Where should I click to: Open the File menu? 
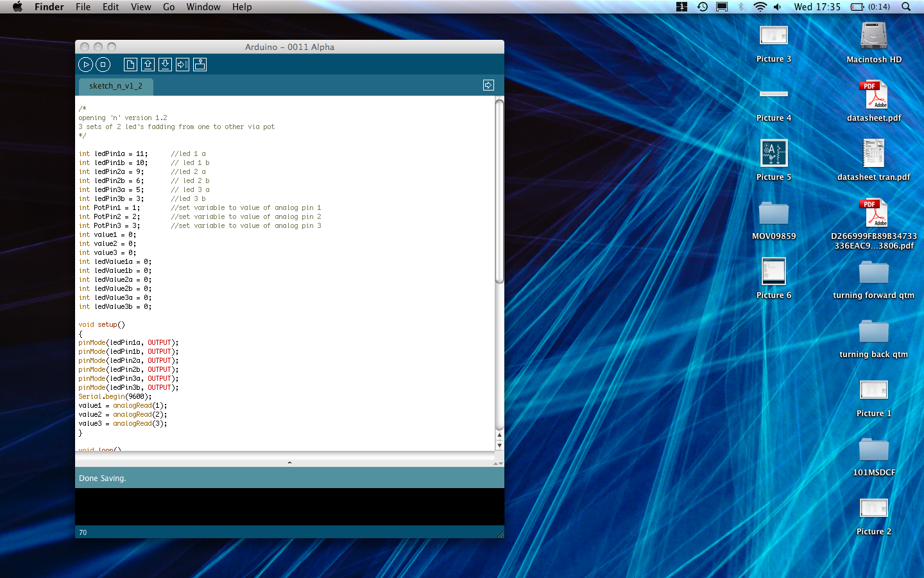[83, 7]
